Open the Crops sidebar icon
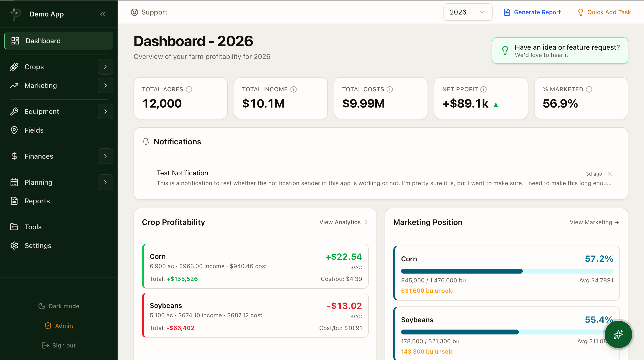This screenshot has height=360, width=644. [x=14, y=67]
